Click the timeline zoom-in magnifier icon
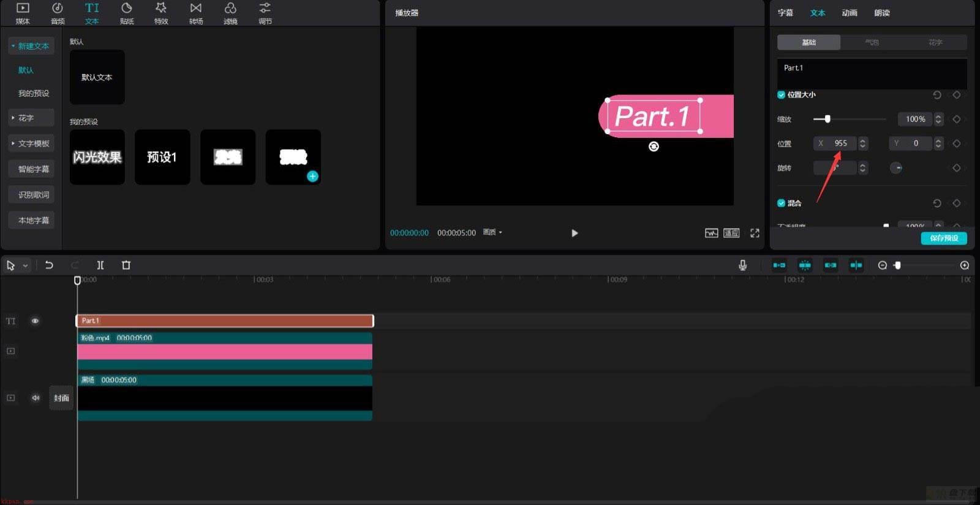The width and height of the screenshot is (980, 505). [x=965, y=265]
